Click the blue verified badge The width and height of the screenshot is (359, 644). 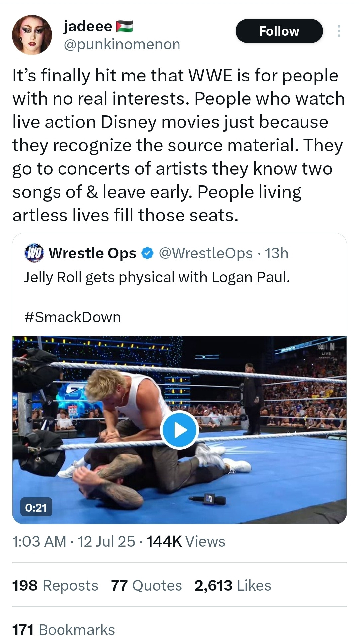click(147, 253)
